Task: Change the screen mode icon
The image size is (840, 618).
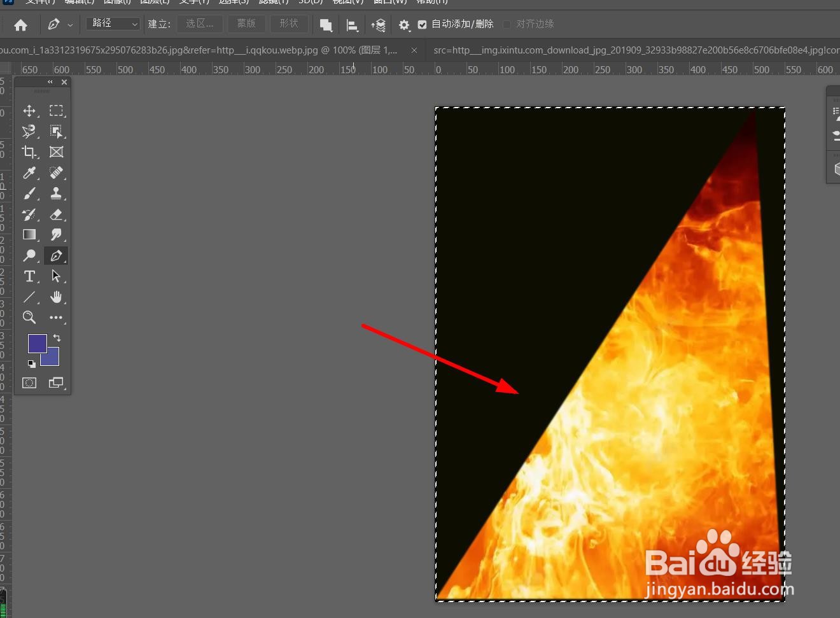Action: pos(56,383)
